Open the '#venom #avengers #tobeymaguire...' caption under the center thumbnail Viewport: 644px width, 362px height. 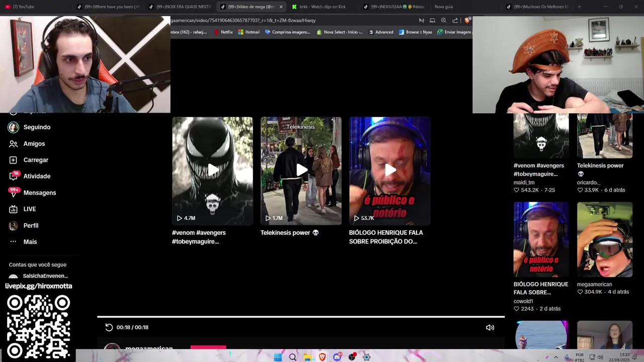click(x=199, y=237)
